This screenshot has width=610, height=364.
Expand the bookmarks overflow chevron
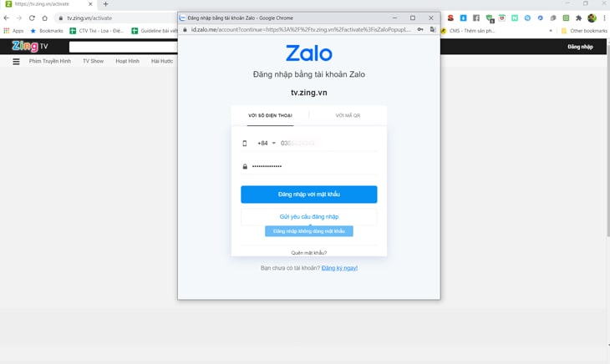click(551, 31)
